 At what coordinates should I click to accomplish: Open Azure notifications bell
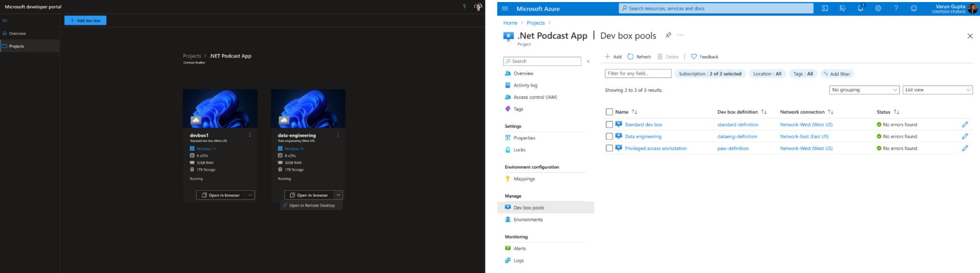[861, 8]
